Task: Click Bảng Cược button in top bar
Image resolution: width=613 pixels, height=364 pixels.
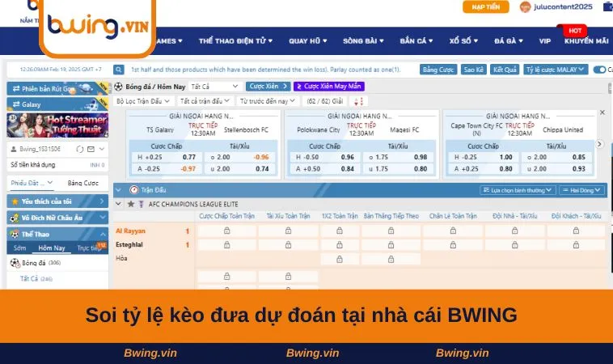Action: 438,70
